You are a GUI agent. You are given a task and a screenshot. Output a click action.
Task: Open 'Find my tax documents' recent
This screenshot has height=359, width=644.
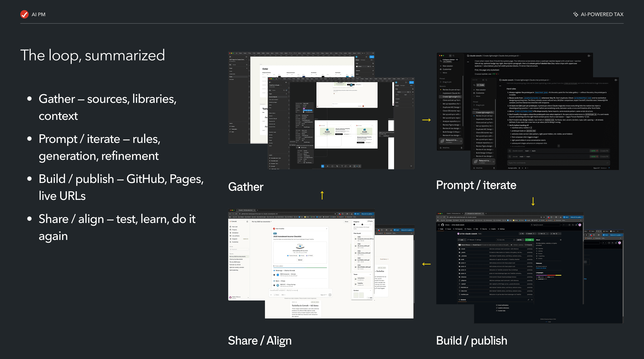pos(236,259)
